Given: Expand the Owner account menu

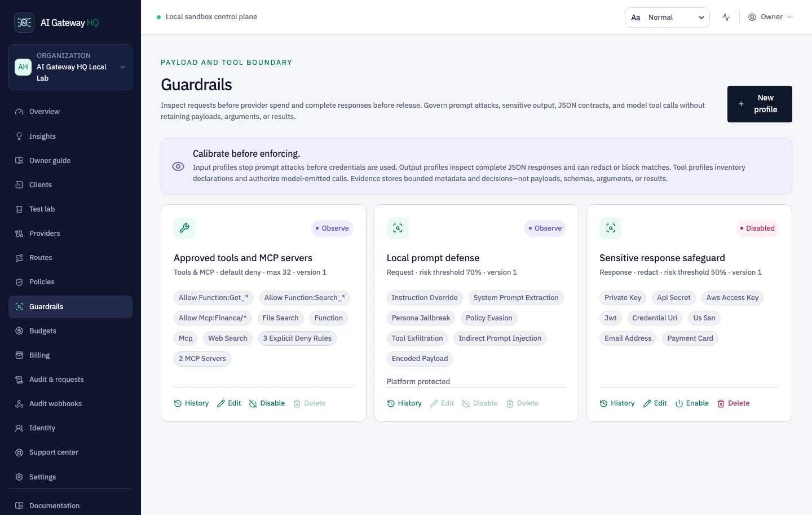Looking at the screenshot, I should [x=770, y=17].
